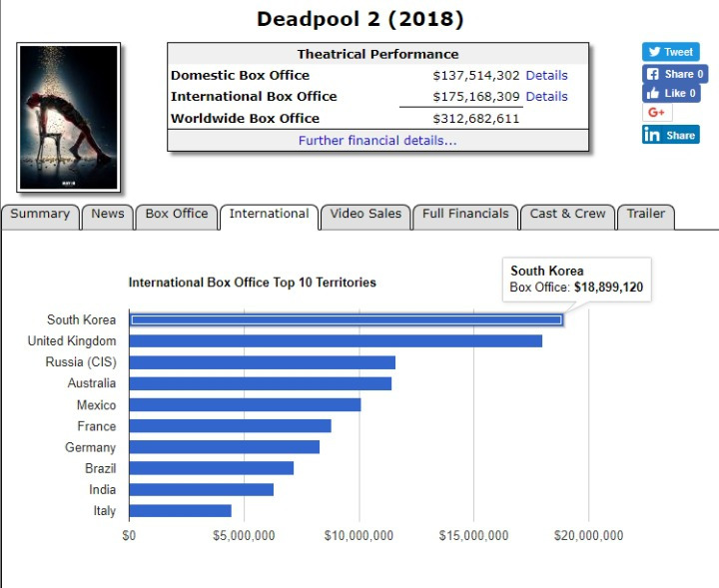
Task: Click the Deadpool 2 (2018) page title
Action: point(359,19)
